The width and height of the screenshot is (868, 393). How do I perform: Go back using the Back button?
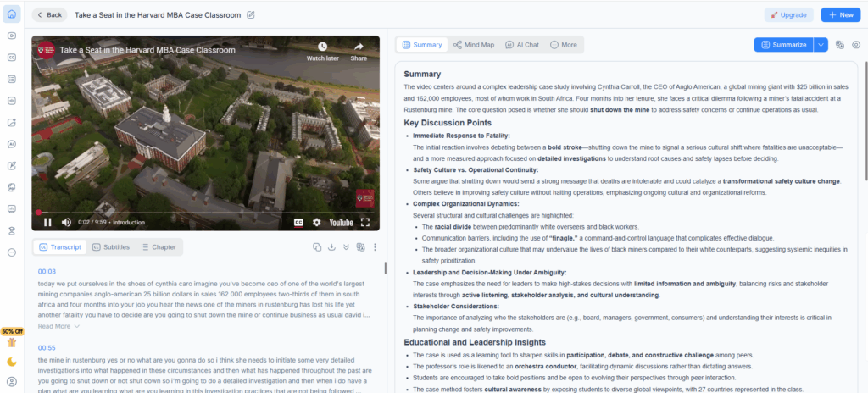click(x=49, y=15)
